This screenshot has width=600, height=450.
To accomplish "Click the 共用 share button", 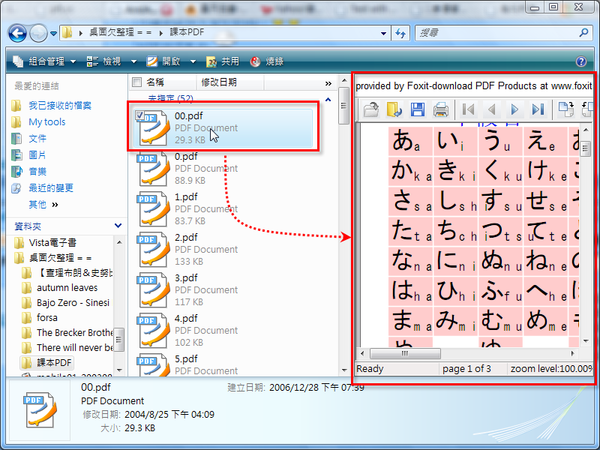I will point(222,61).
